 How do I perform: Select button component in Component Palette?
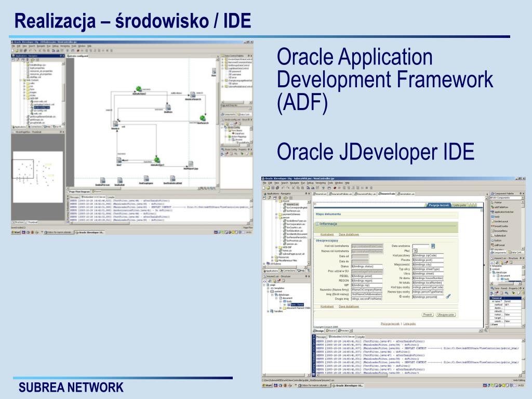coord(496,241)
